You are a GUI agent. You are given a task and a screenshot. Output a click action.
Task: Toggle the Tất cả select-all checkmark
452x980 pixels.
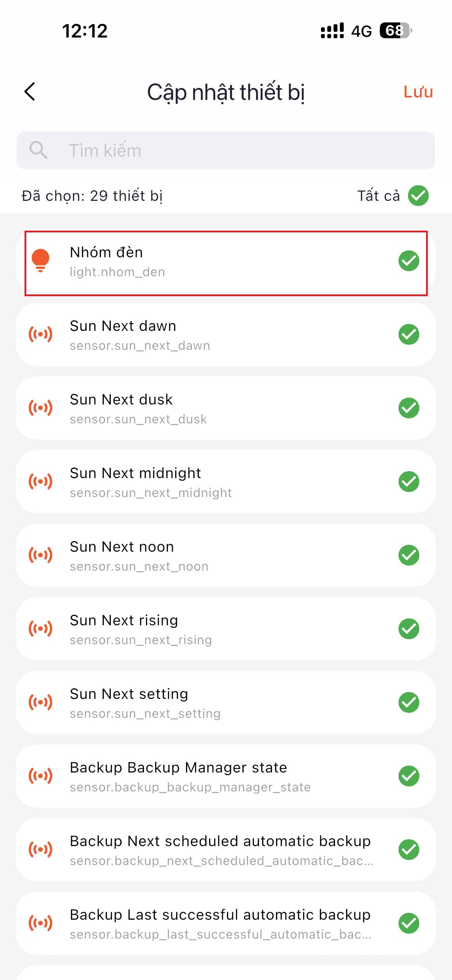pos(418,196)
